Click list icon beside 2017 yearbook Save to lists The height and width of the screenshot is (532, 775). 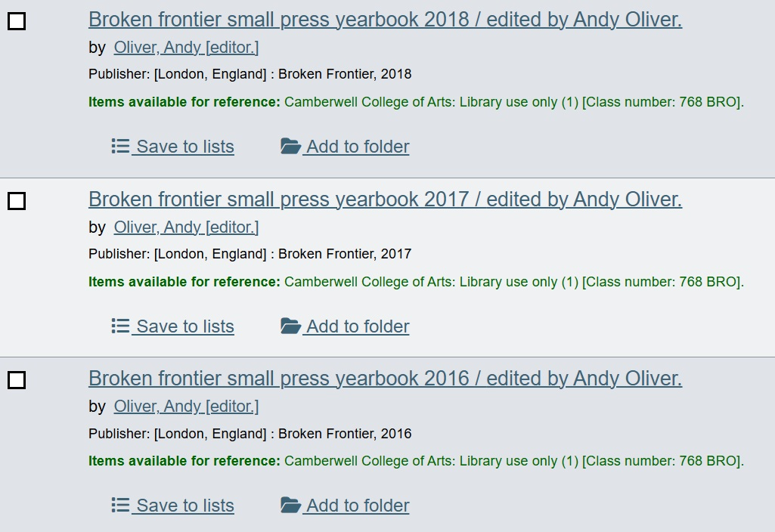[x=120, y=326]
